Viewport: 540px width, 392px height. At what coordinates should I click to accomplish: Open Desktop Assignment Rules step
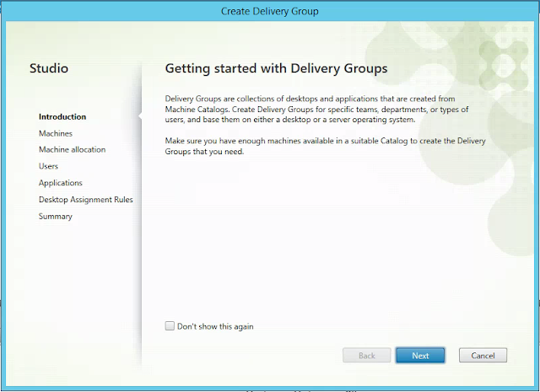point(86,200)
